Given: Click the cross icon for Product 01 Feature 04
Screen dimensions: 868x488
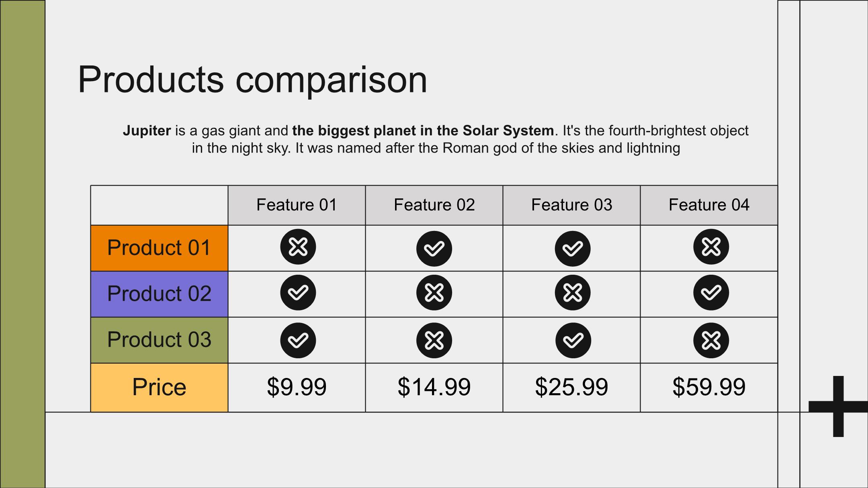Looking at the screenshot, I should (711, 247).
